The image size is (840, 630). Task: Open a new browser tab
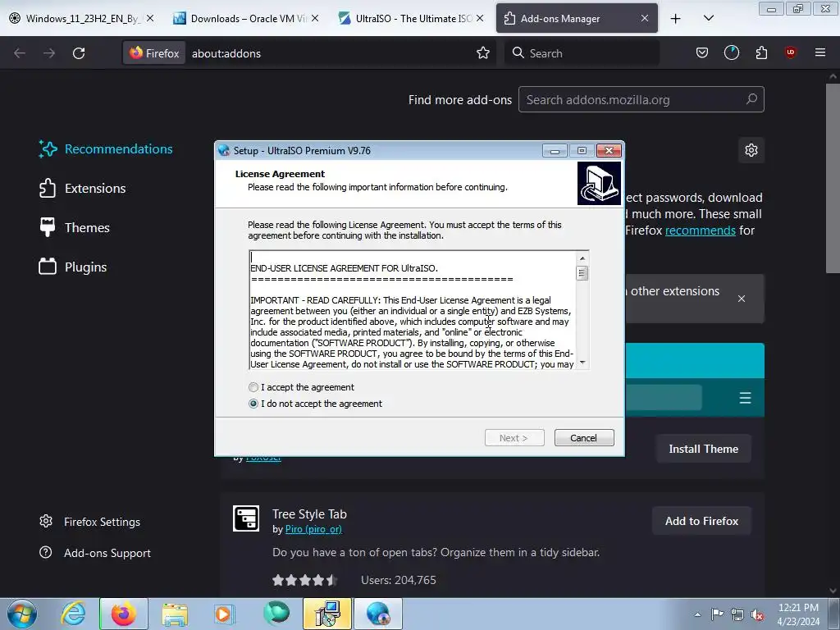coord(676,19)
